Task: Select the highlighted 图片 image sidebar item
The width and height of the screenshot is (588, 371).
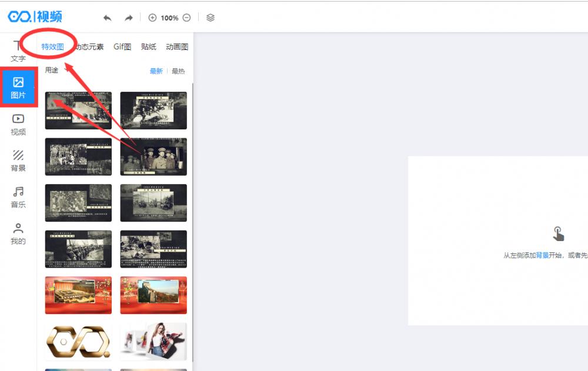Action: click(x=19, y=88)
